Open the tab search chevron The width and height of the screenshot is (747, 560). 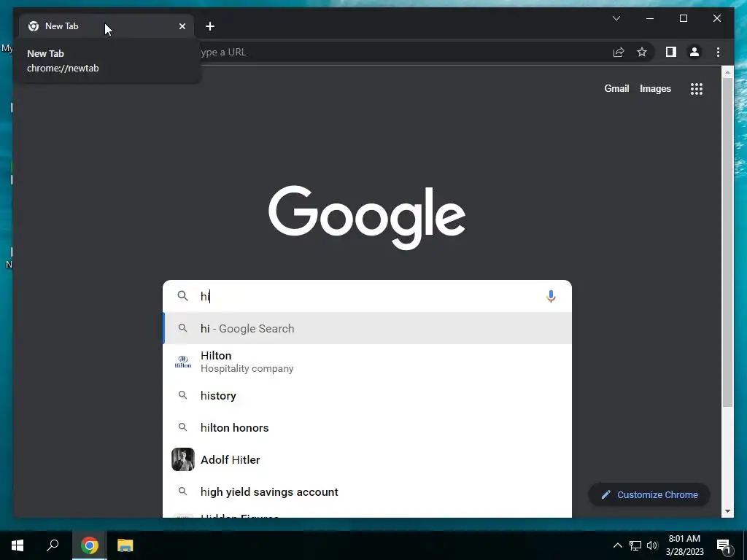click(616, 18)
